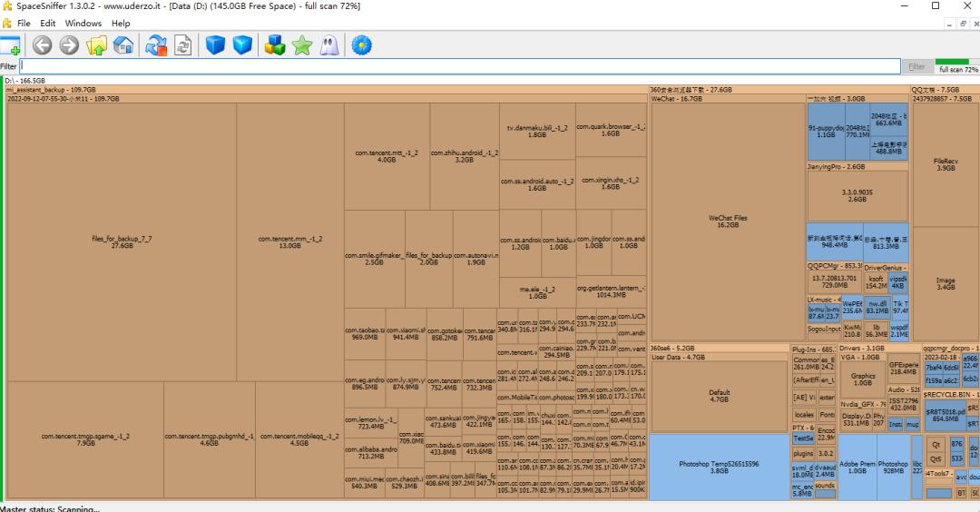Open the Help menu
Screen dimensions: 980x512
pyautogui.click(x=121, y=23)
